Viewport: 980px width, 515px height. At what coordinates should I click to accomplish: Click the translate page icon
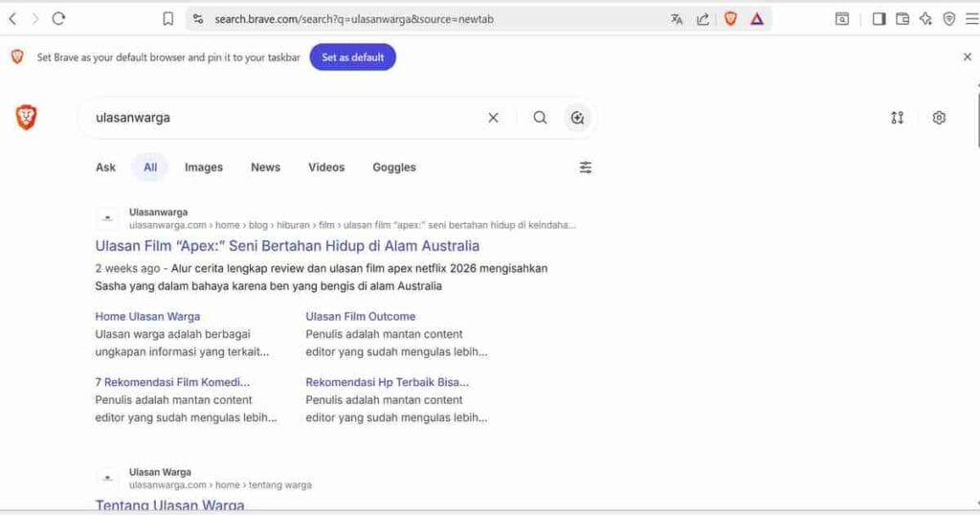pyautogui.click(x=677, y=19)
